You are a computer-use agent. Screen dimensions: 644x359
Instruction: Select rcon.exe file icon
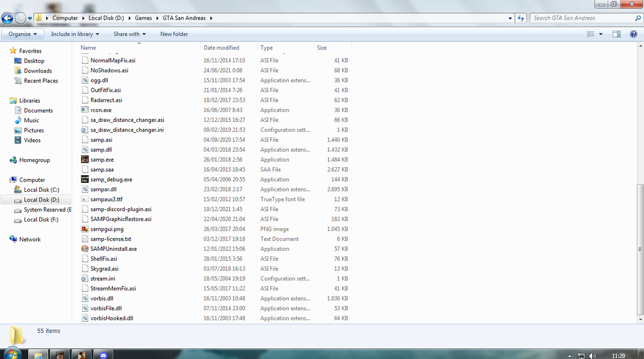pos(85,110)
